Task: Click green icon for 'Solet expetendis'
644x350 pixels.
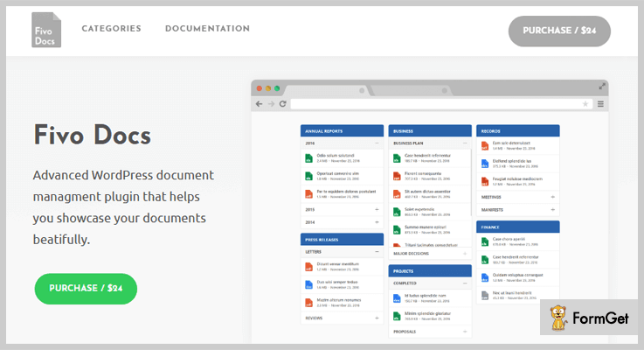Action: pos(397,212)
